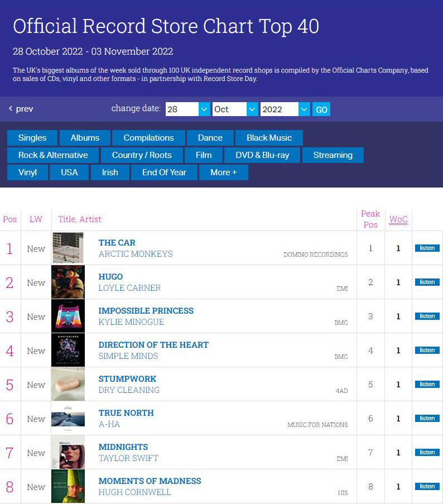Click the 4AD label text
This screenshot has height=504, width=443.
(342, 391)
